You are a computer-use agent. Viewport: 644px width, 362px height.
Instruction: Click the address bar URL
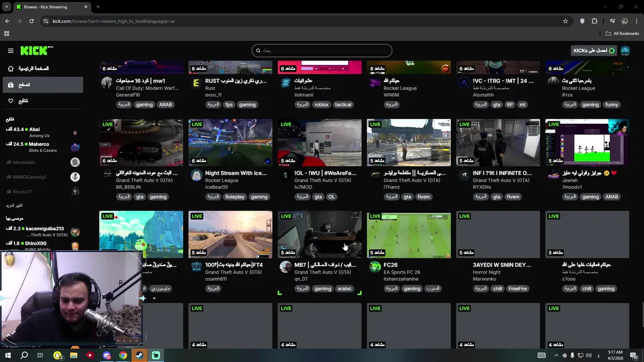pyautogui.click(x=114, y=21)
